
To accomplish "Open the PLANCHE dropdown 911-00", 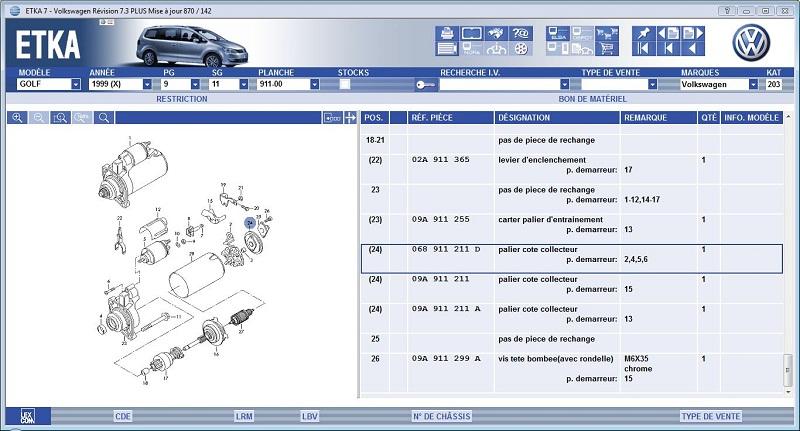I will pos(288,84).
